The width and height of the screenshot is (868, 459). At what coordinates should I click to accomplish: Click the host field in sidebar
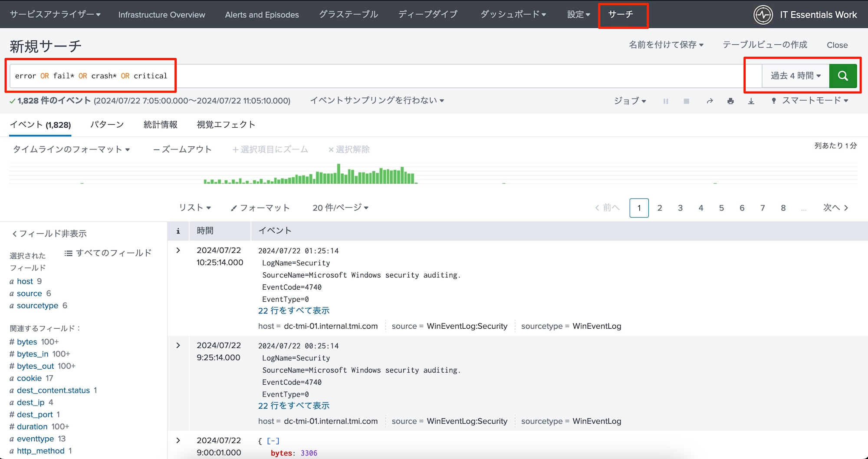pyautogui.click(x=25, y=281)
